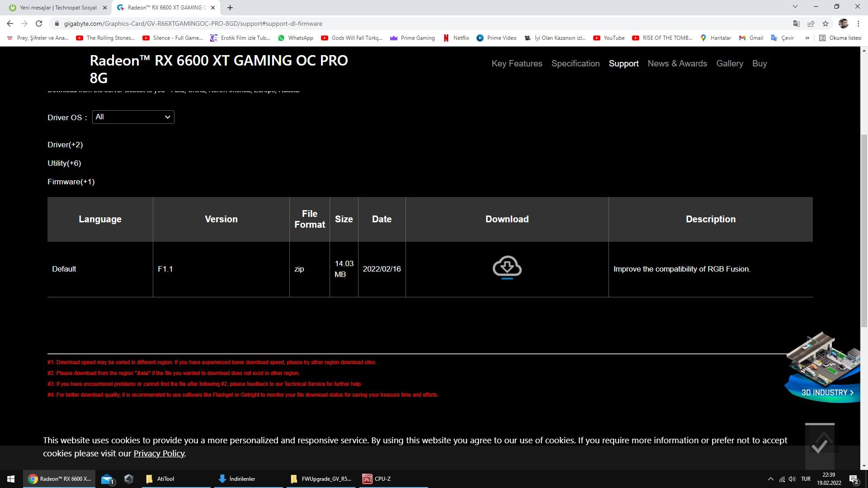
Task: Open the Privacy Policy link
Action: tap(159, 453)
